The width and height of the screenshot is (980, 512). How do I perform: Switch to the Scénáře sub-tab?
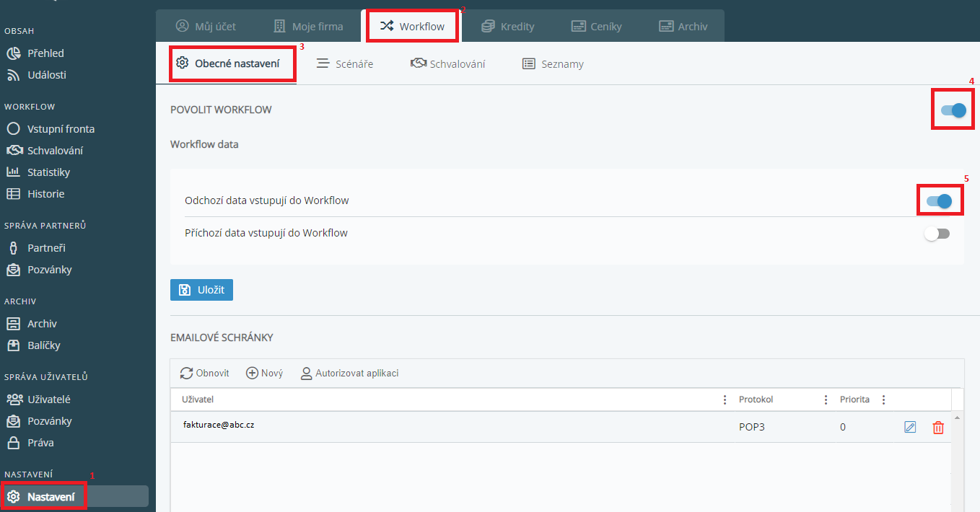[345, 64]
